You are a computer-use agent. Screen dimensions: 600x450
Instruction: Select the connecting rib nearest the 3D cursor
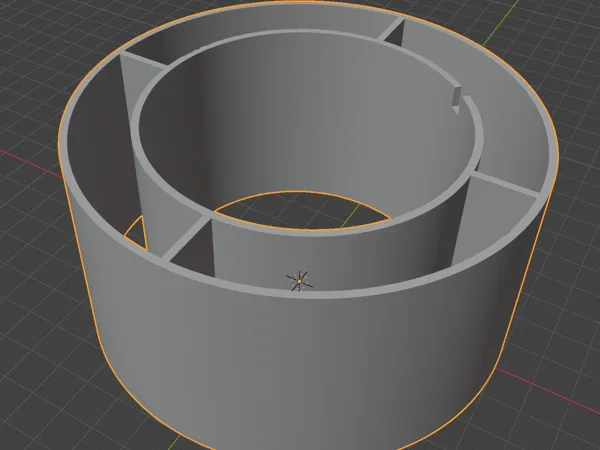point(186,238)
